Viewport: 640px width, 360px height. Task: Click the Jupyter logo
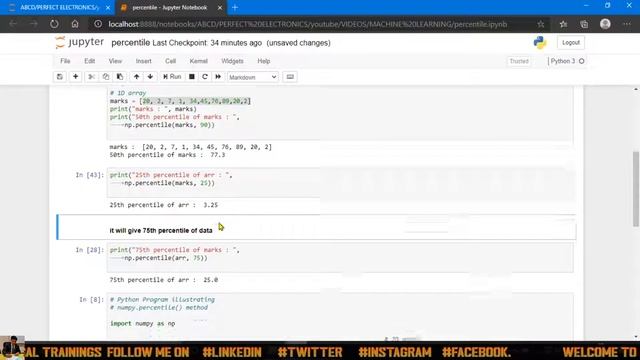pyautogui.click(x=80, y=42)
